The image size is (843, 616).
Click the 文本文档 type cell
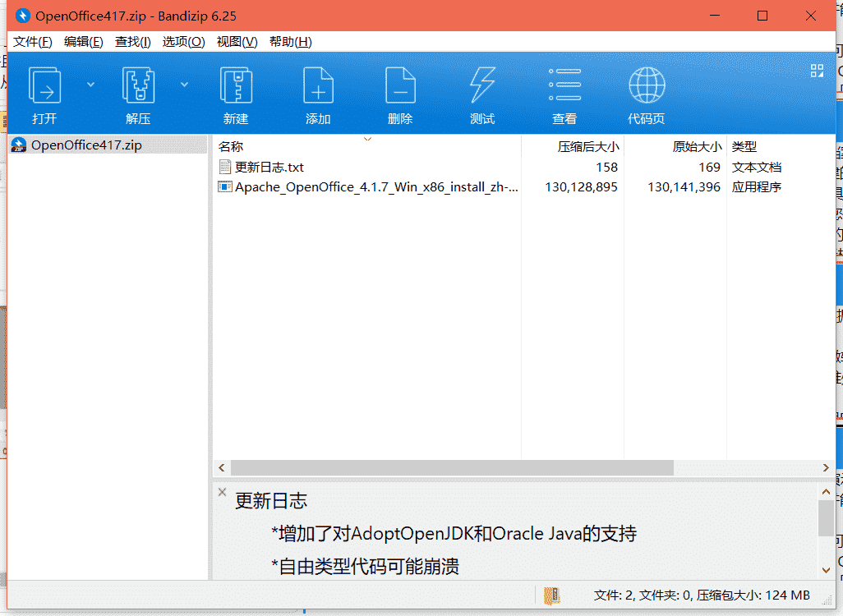coord(757,168)
